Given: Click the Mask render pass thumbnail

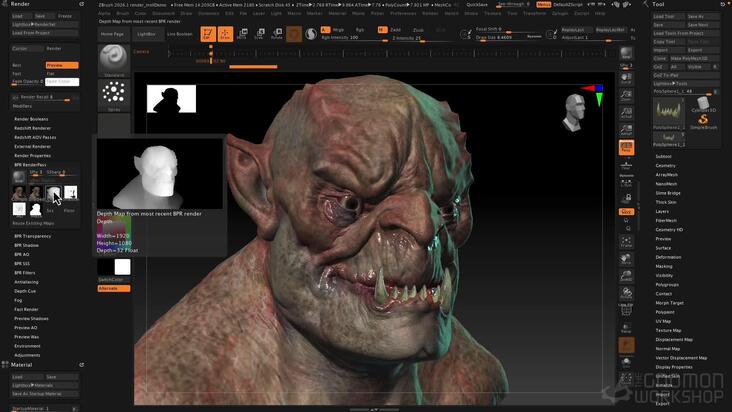Looking at the screenshot, I should point(35,209).
